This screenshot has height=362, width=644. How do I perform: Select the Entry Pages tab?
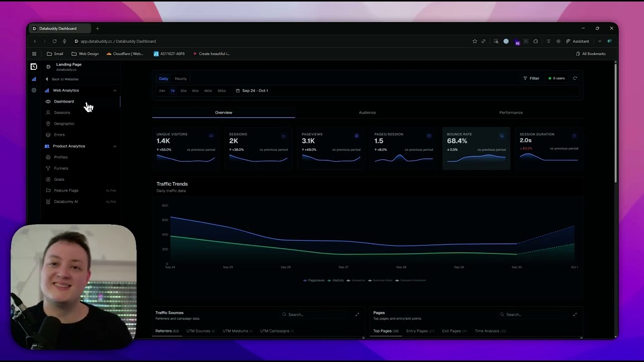pyautogui.click(x=420, y=331)
